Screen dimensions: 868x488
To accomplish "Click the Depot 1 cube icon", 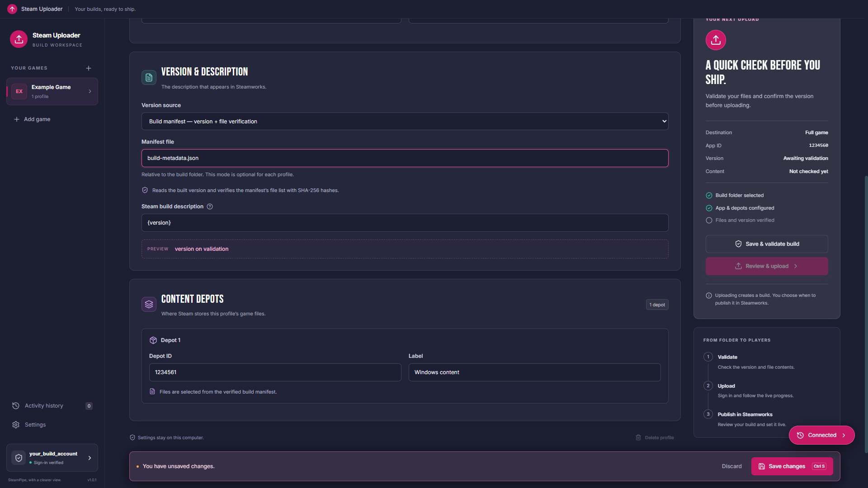I will point(153,340).
